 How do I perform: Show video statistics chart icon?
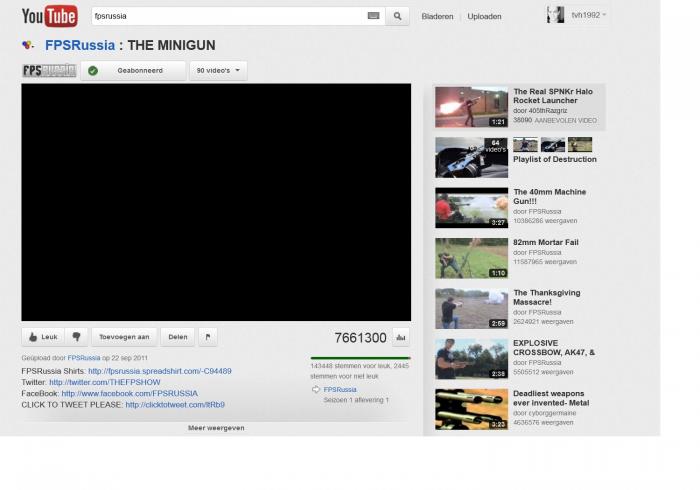pyautogui.click(x=401, y=337)
